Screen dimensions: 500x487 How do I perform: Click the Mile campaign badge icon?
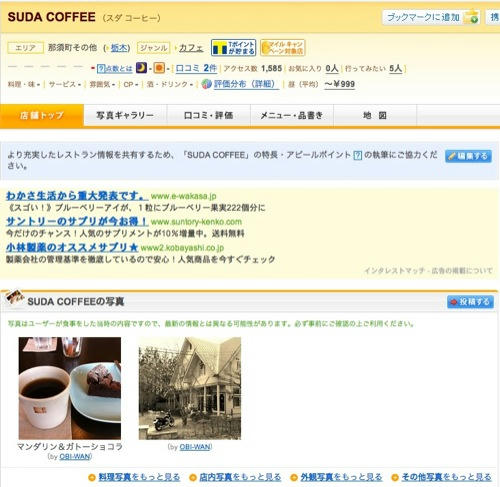[283, 48]
